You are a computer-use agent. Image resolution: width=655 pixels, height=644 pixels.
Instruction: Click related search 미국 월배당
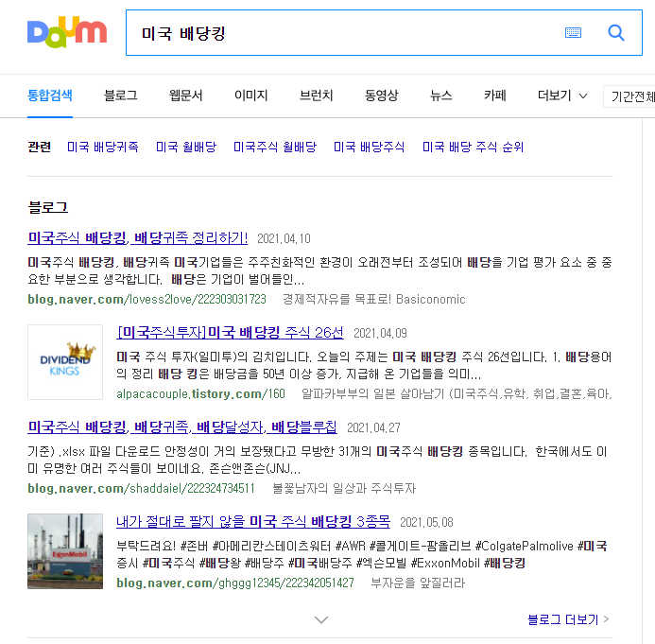(186, 148)
